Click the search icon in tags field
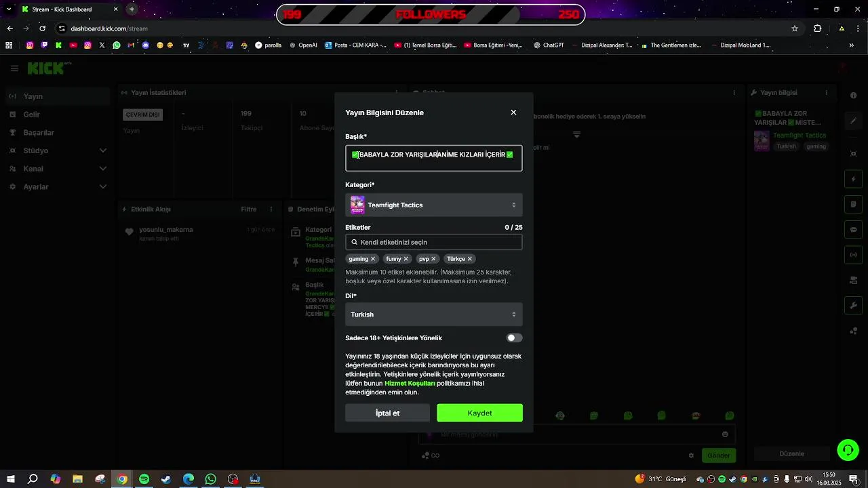Viewport: 868px width, 488px height. click(x=354, y=242)
